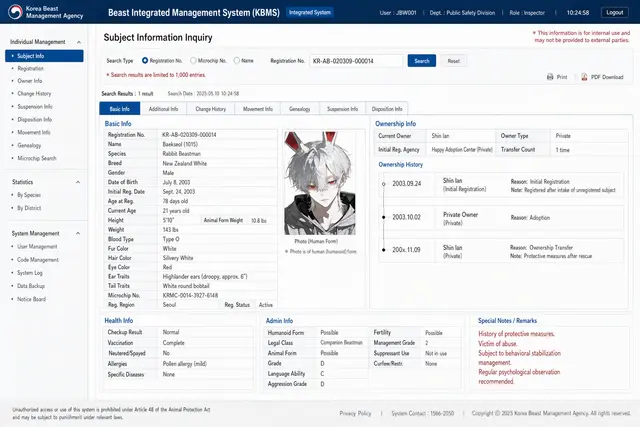Click the User JBW001 header text
This screenshot has height=427, width=640.
398,13
